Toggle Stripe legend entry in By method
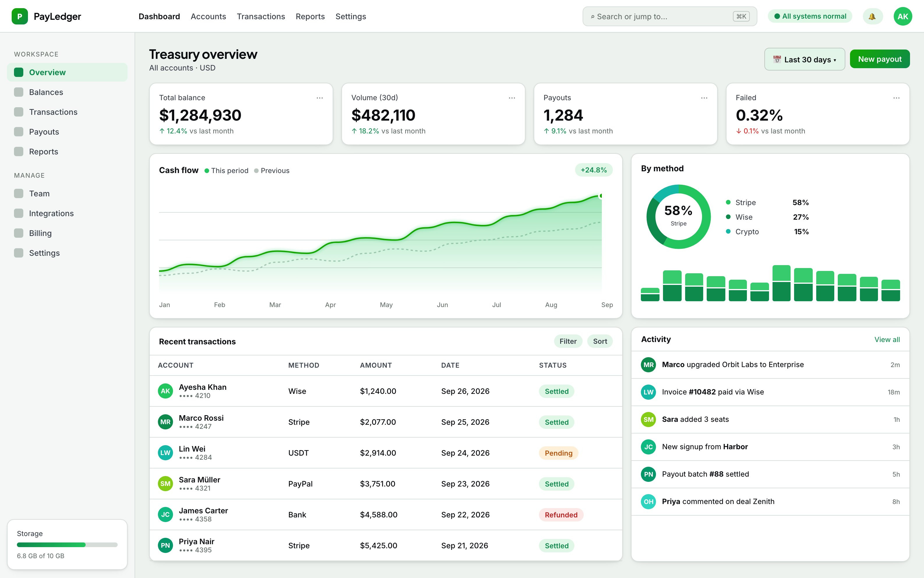This screenshot has height=578, width=924. [x=767, y=202]
